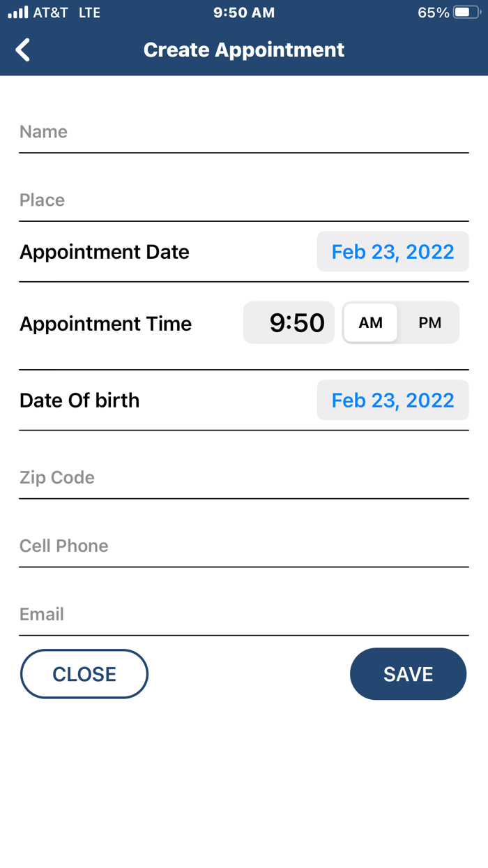Screen dimensions: 488x868
Task: Select AM for the appointment time
Action: (x=370, y=322)
